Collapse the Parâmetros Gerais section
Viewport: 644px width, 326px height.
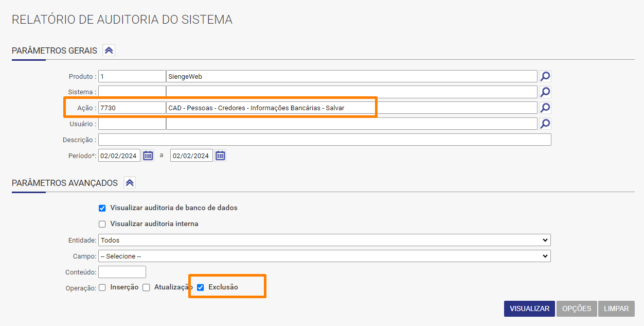[x=109, y=50]
